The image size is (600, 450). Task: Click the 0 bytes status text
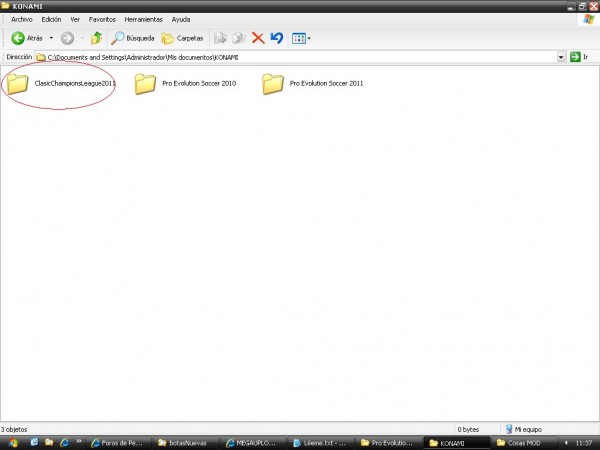(x=468, y=429)
